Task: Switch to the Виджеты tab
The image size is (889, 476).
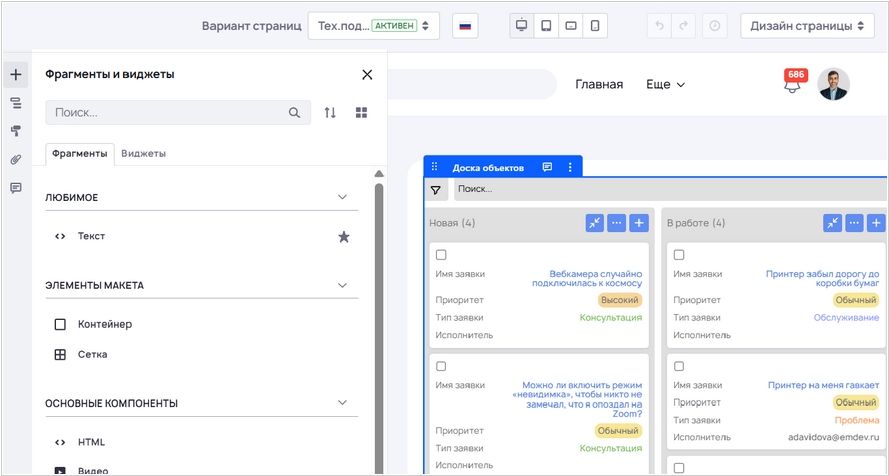Action: (143, 154)
